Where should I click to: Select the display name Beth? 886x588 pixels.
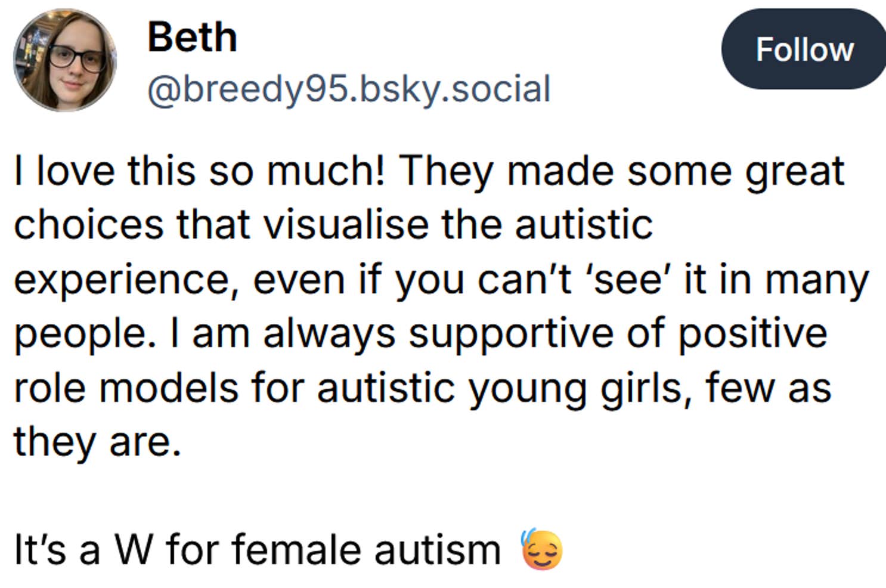pyautogui.click(x=191, y=36)
